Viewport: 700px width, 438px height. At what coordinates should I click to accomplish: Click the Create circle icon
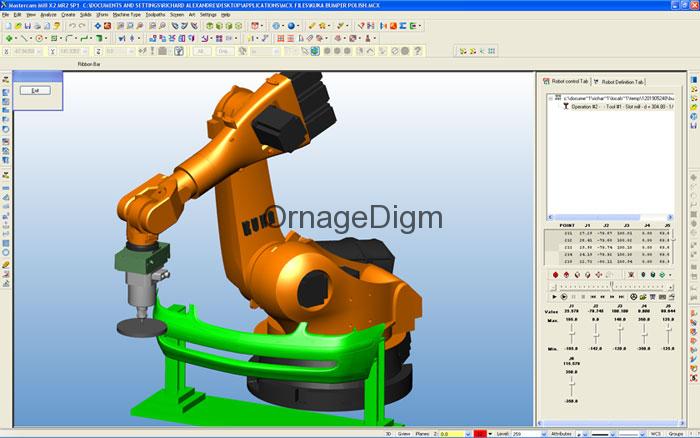tap(39, 39)
